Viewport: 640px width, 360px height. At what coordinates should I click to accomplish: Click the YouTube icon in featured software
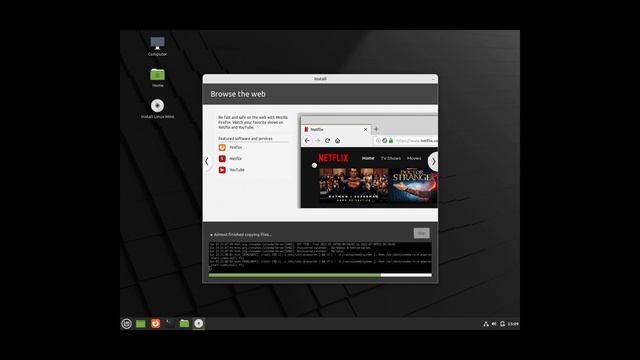(222, 170)
